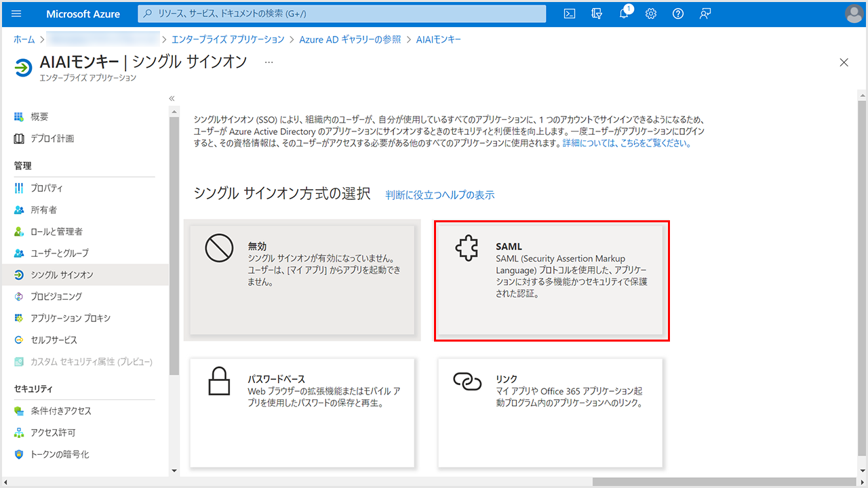868x488 pixels.
Task: Choose the パスワードベース sign-on card
Action: click(302, 412)
